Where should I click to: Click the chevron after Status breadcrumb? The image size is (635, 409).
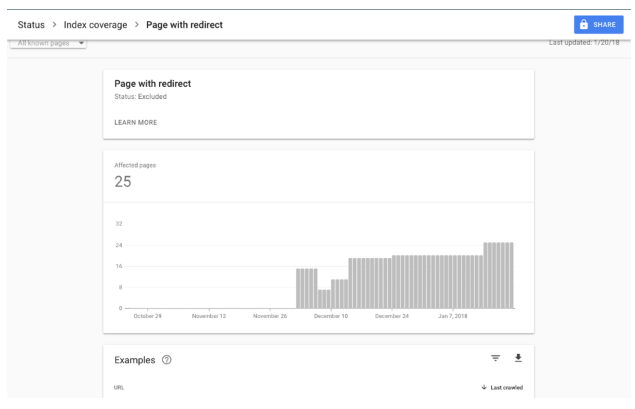pos(53,23)
